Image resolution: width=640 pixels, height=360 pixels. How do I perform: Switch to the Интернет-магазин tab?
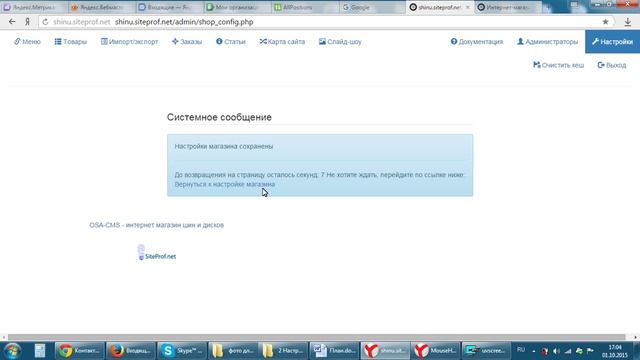click(508, 7)
